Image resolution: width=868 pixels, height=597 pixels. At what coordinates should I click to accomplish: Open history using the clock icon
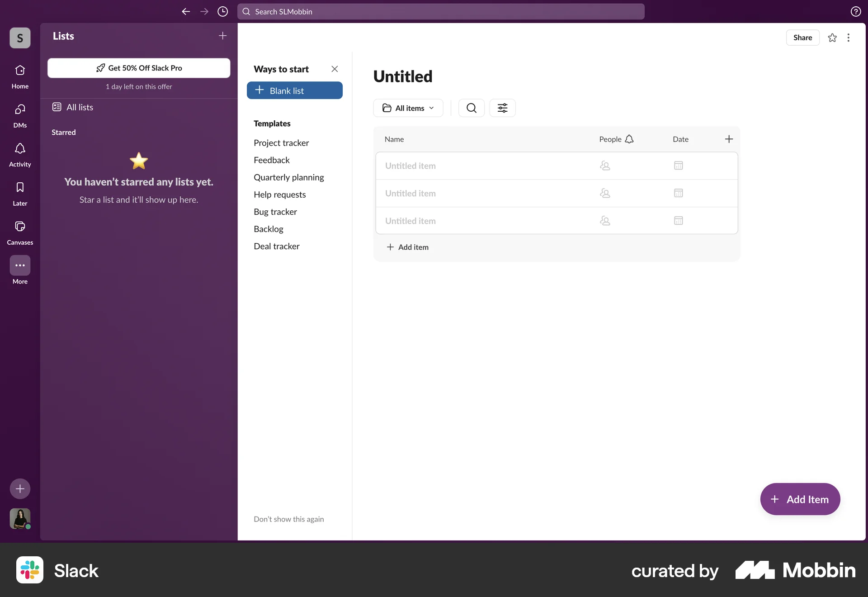[222, 12]
